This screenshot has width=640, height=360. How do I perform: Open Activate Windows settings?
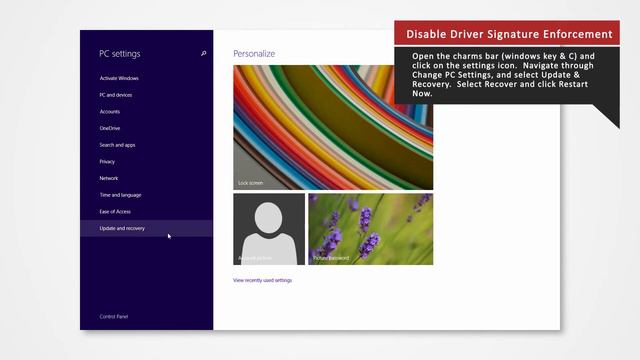point(119,78)
